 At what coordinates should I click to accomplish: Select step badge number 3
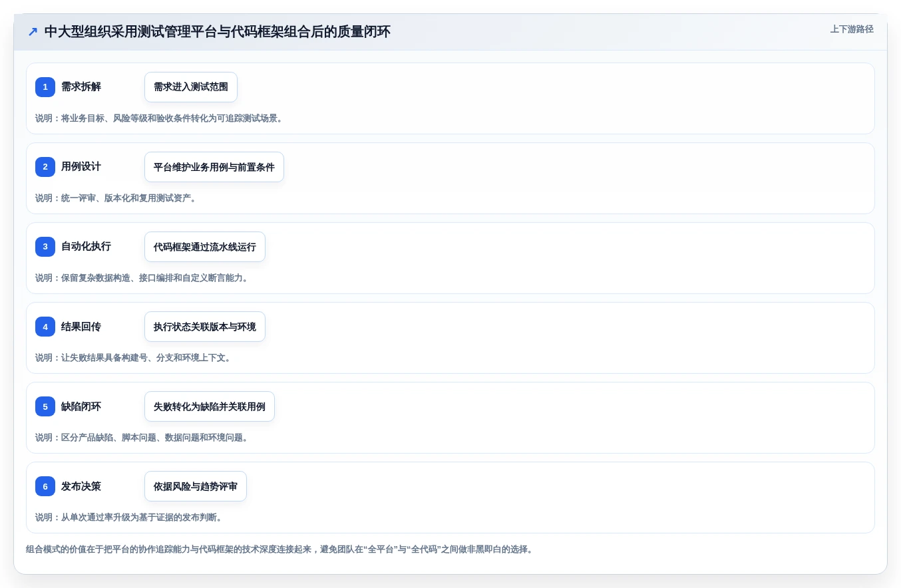click(x=45, y=247)
